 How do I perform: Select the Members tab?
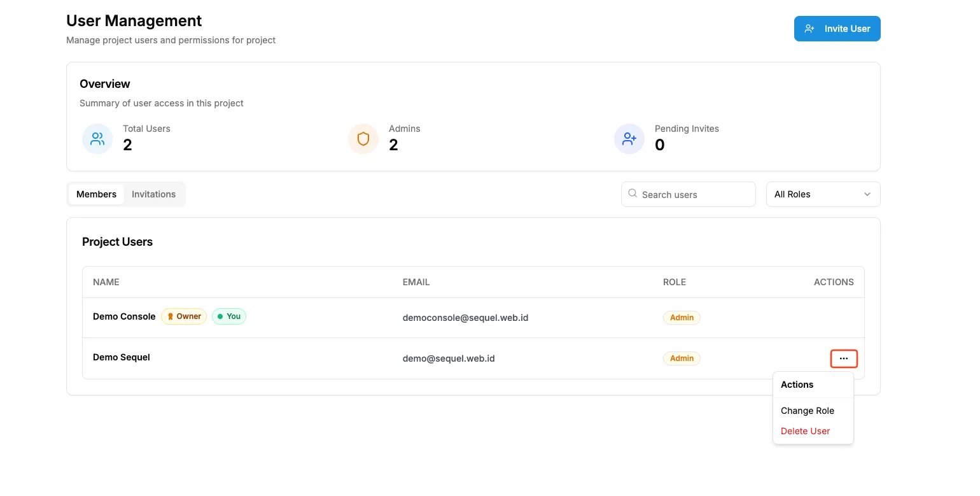[x=96, y=194]
